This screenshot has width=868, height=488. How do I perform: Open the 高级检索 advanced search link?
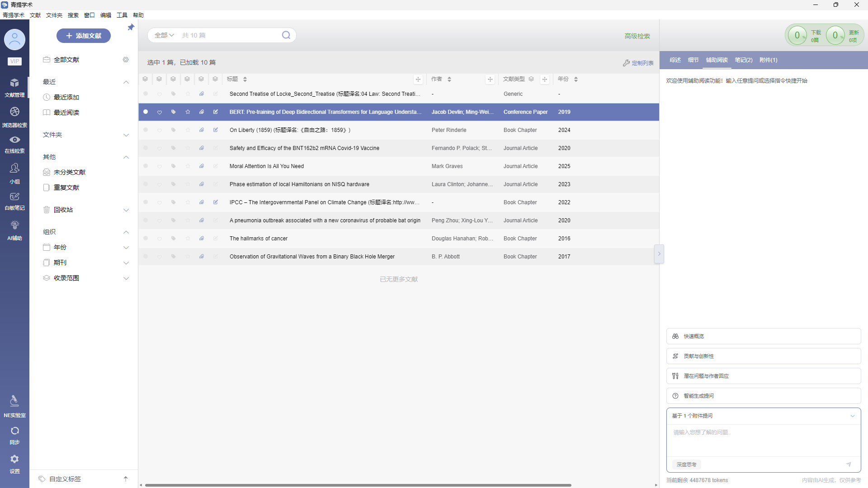point(637,36)
